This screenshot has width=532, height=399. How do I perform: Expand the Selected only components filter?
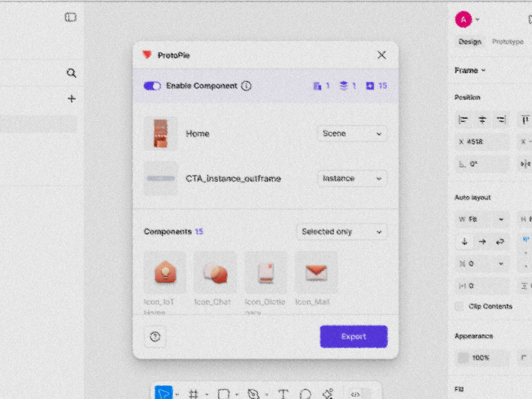click(341, 232)
